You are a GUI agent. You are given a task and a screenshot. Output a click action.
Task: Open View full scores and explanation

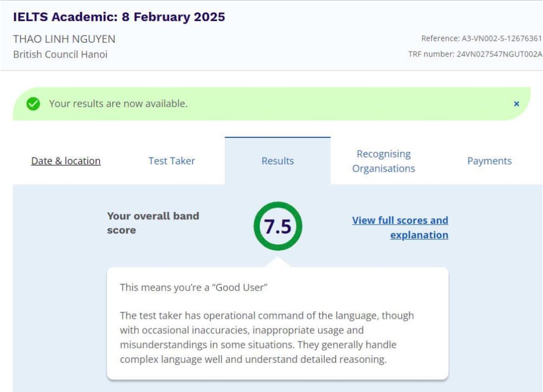[400, 227]
